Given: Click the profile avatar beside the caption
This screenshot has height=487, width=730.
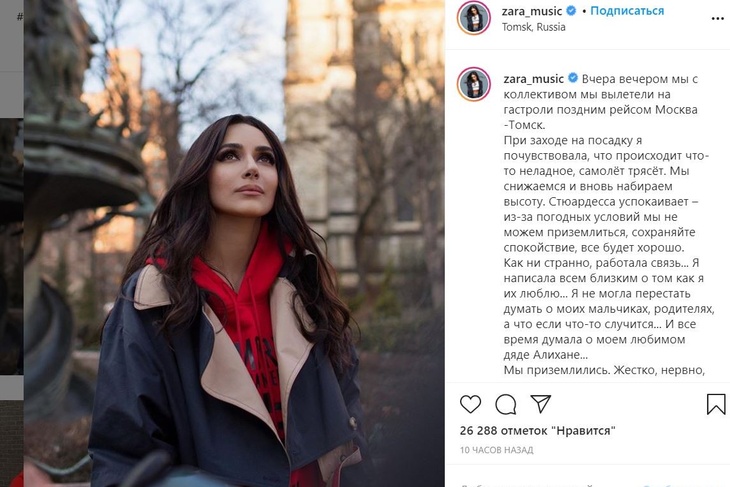Looking at the screenshot, I should click(x=473, y=84).
